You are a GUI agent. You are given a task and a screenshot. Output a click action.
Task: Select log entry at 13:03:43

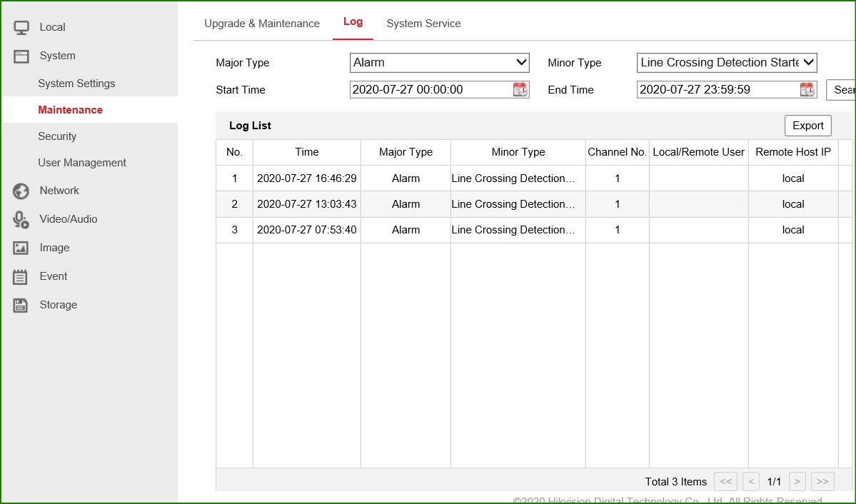point(306,204)
